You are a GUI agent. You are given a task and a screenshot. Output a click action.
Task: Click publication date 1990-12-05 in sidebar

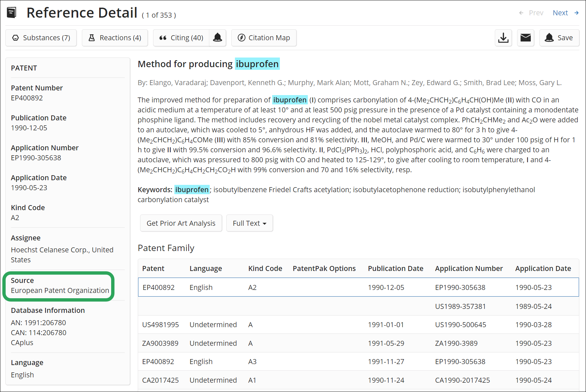[29, 128]
